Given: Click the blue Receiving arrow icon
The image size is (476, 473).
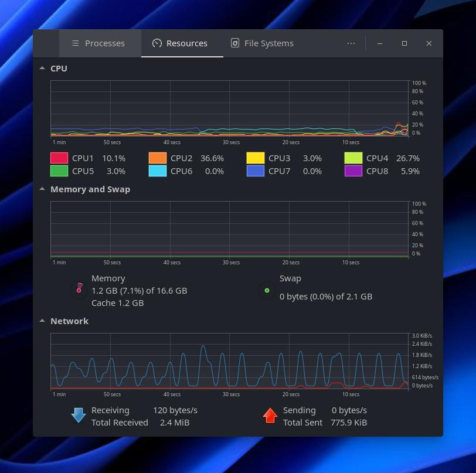Looking at the screenshot, I should pos(79,415).
